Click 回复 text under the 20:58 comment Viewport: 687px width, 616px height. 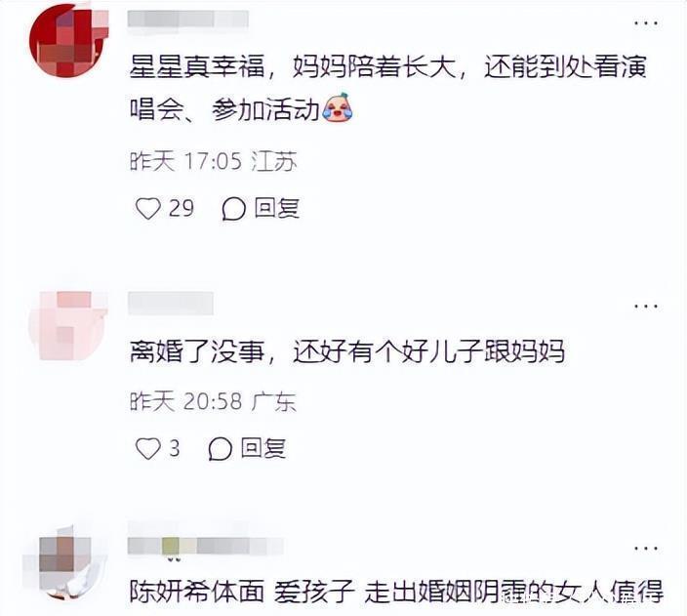(x=263, y=448)
